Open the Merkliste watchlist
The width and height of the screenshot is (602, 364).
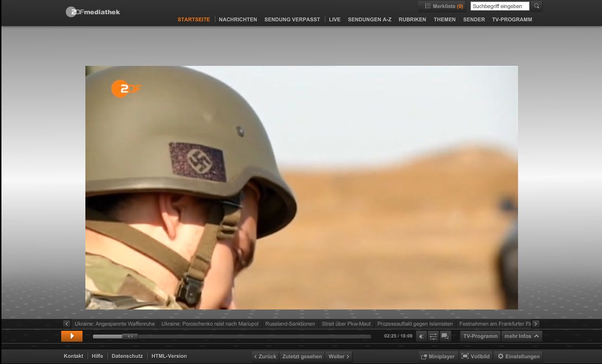tap(441, 7)
